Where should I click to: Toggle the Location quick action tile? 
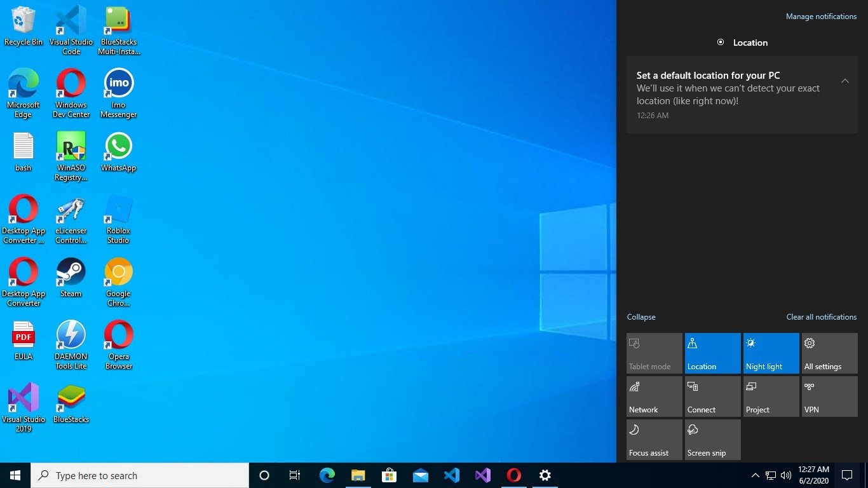point(713,353)
